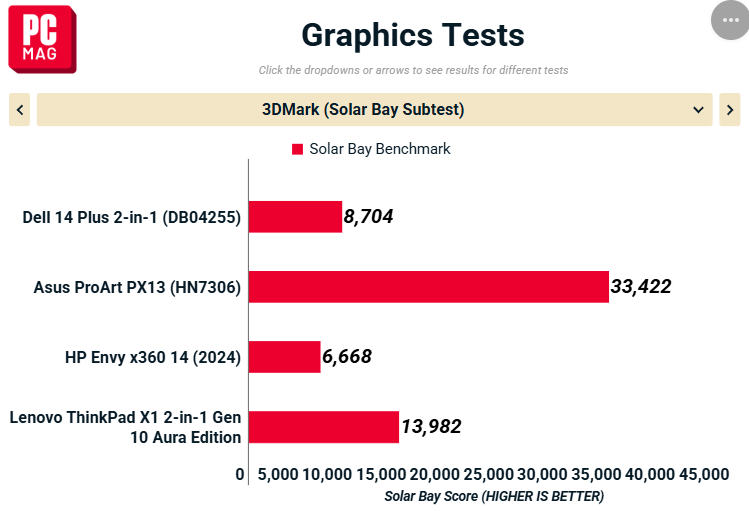Viewport: 749px width, 511px height.
Task: Expand the 3DMark Solar Bay Subtest dropdown
Action: coord(374,110)
